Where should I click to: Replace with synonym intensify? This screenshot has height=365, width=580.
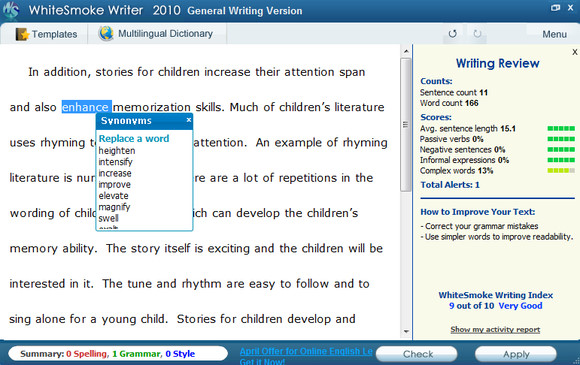click(115, 162)
